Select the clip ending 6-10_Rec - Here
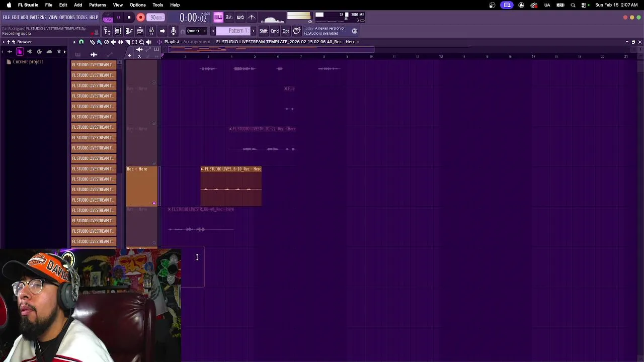The height and width of the screenshot is (362, 644). coord(231,186)
